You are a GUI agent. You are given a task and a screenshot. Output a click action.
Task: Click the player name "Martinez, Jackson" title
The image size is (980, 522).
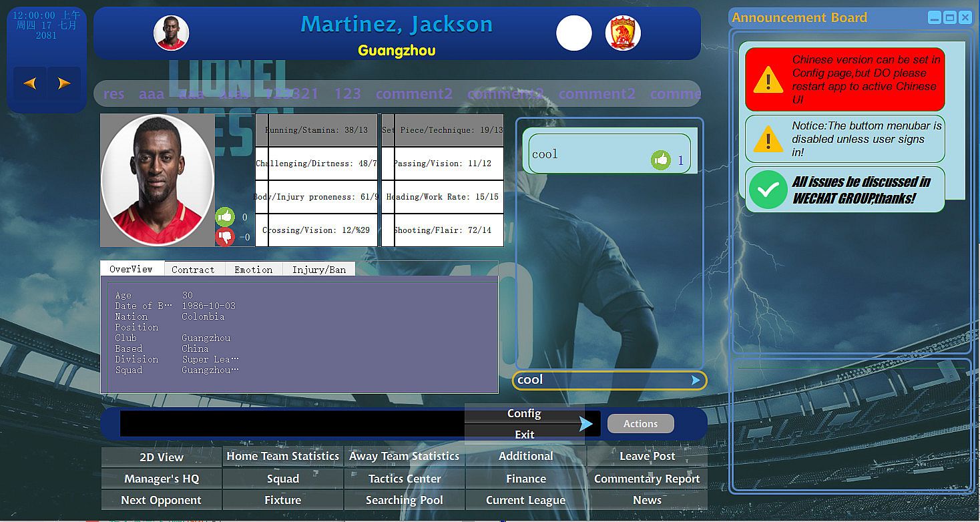[x=397, y=25]
